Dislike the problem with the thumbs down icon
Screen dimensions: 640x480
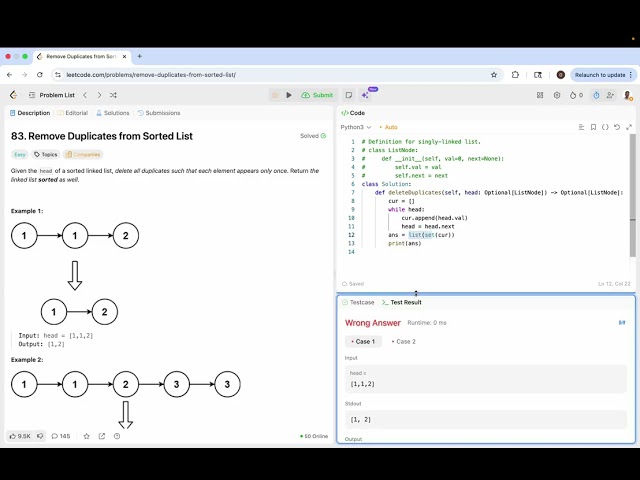coord(40,436)
